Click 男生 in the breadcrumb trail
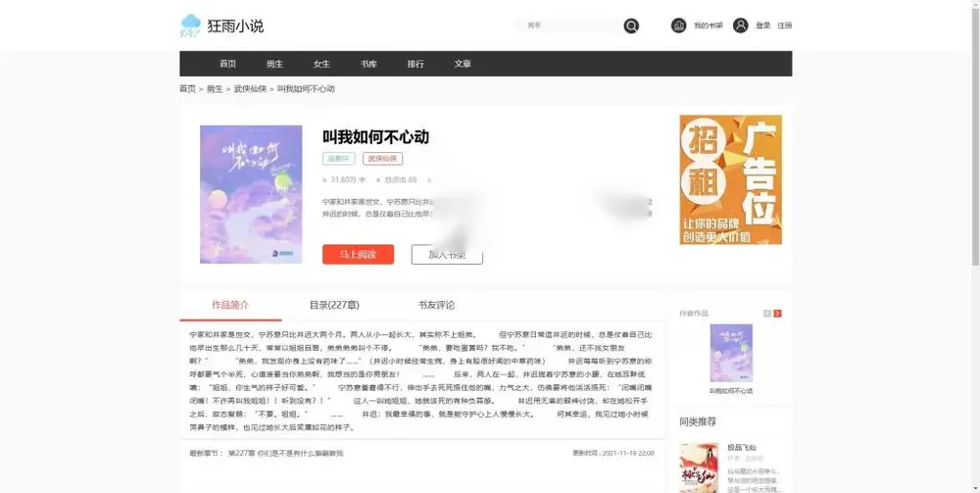The image size is (980, 493). click(215, 89)
